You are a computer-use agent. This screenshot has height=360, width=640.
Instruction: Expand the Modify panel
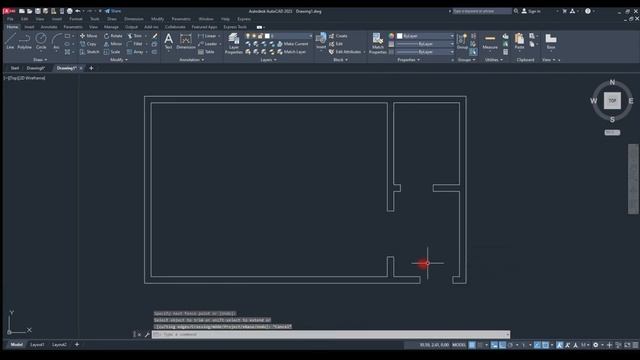pyautogui.click(x=119, y=60)
